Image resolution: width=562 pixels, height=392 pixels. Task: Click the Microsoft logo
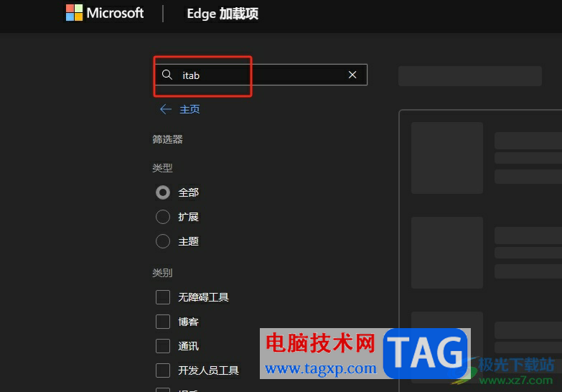(x=105, y=13)
